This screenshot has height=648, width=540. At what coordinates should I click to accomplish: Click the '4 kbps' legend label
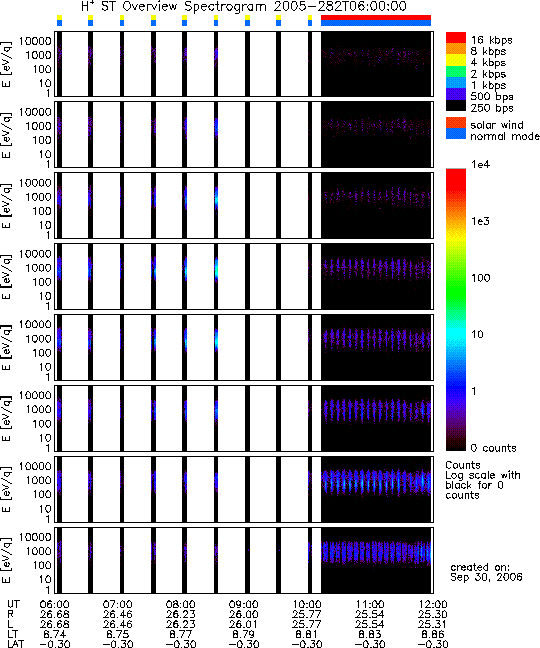(x=488, y=63)
